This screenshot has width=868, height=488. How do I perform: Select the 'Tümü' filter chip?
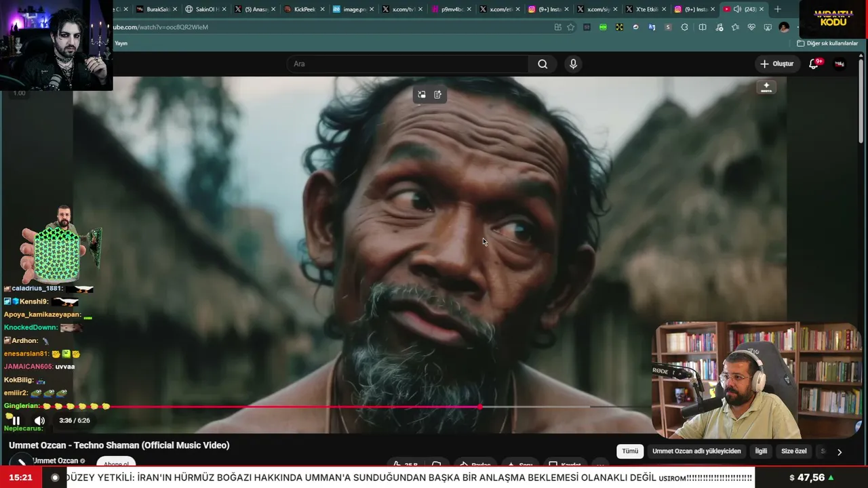tap(630, 451)
